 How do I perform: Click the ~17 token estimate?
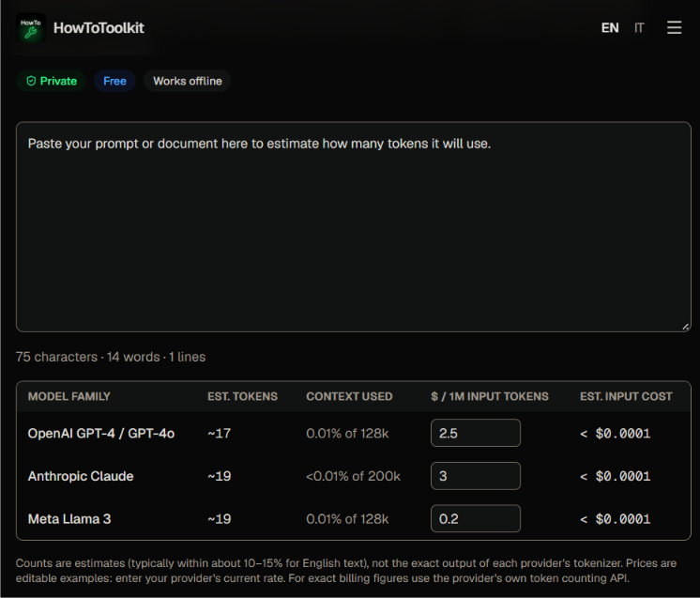point(220,433)
